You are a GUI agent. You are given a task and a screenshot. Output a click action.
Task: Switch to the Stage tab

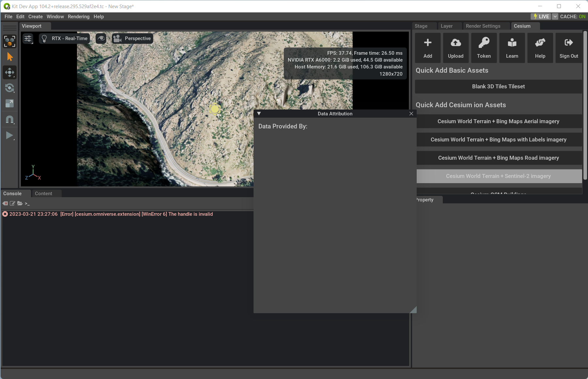click(x=424, y=26)
